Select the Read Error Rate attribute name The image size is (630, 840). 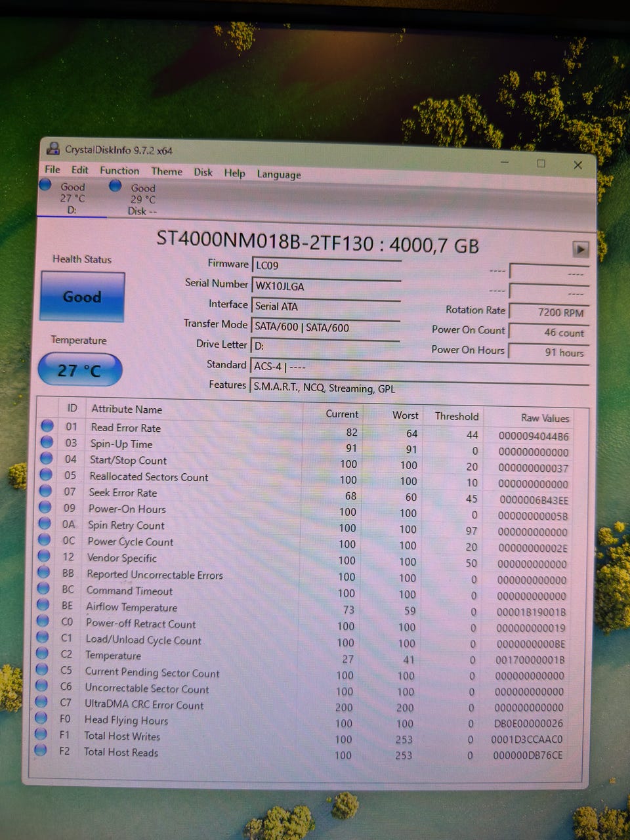(x=125, y=428)
